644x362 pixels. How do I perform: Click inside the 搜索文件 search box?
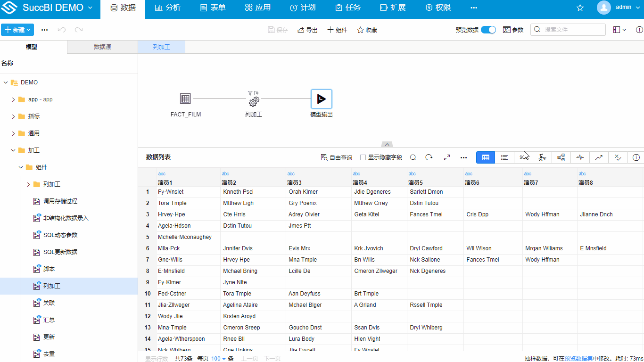(568, 29)
